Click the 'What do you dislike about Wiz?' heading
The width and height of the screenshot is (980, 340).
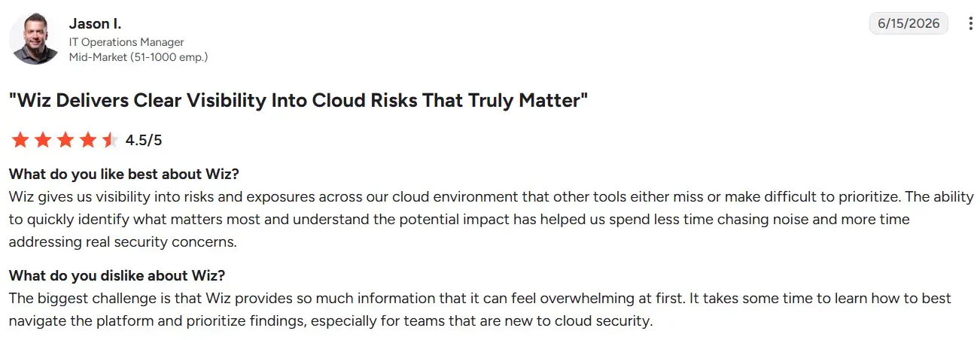point(117,275)
